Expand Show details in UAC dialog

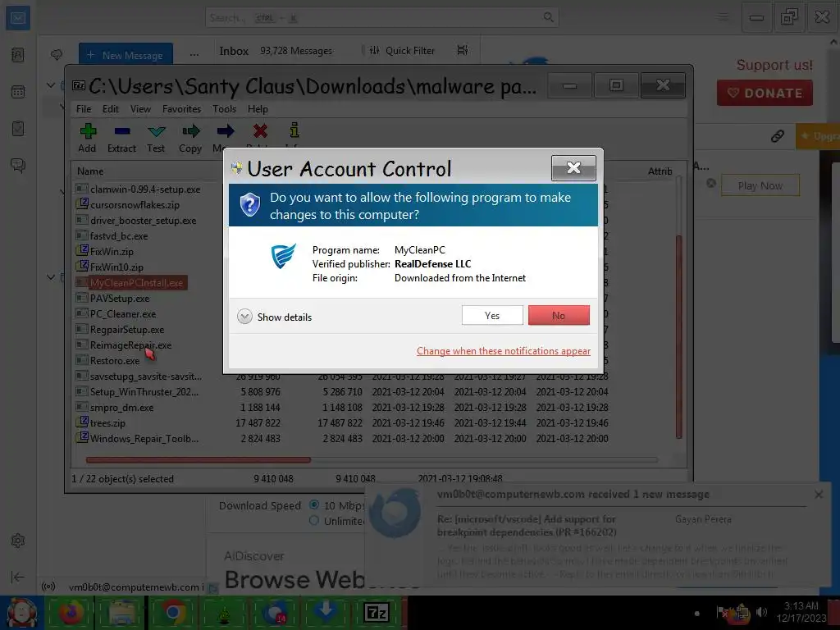pyautogui.click(x=274, y=317)
